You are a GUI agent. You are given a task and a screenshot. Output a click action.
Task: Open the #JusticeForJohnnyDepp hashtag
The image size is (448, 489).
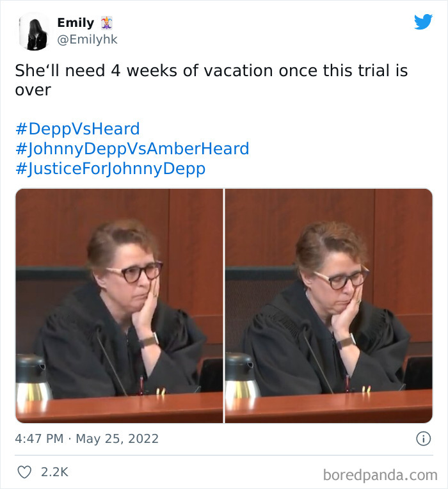pos(110,169)
